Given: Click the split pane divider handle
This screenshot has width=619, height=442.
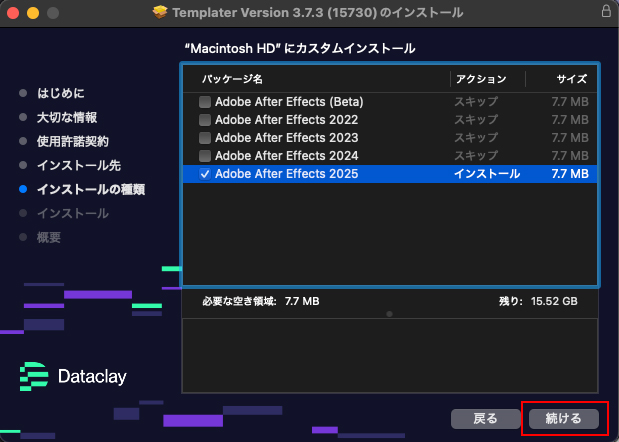Looking at the screenshot, I should pos(389,313).
